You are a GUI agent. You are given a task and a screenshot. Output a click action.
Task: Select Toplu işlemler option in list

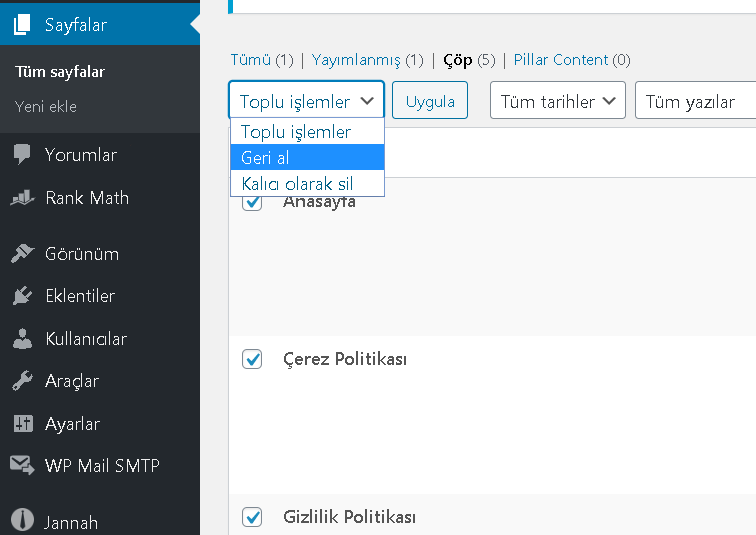click(x=308, y=132)
